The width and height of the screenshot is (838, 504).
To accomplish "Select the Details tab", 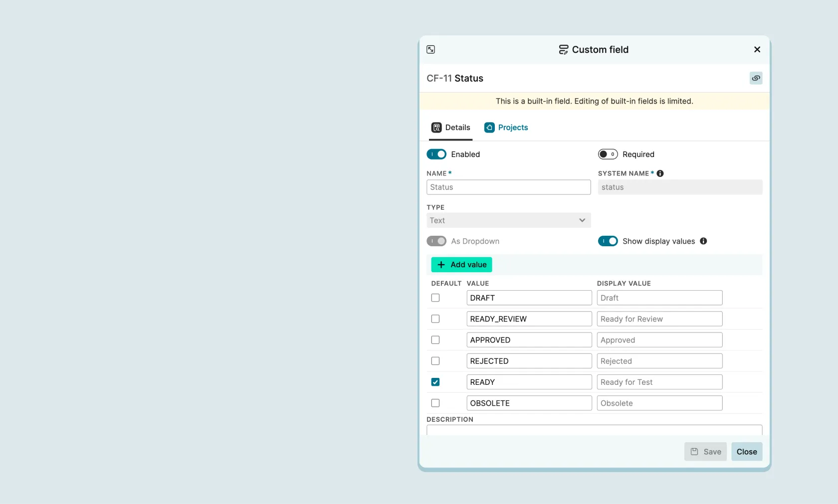I will pyautogui.click(x=457, y=128).
